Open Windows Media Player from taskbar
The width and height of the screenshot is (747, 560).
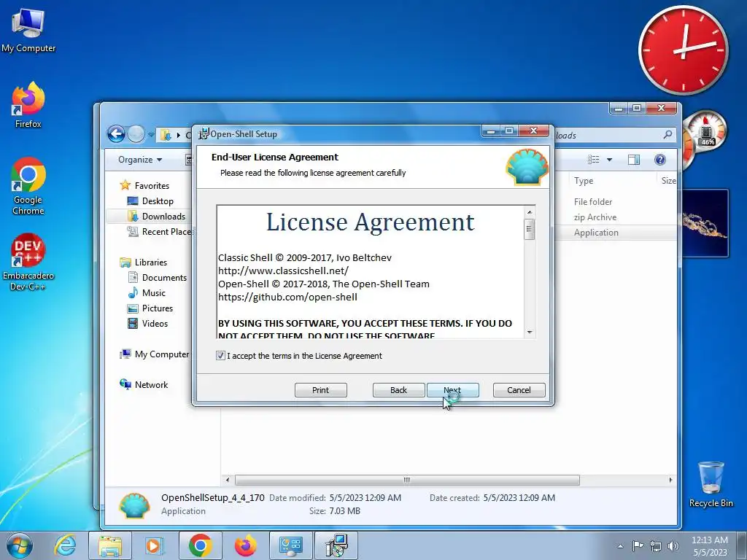tap(153, 545)
